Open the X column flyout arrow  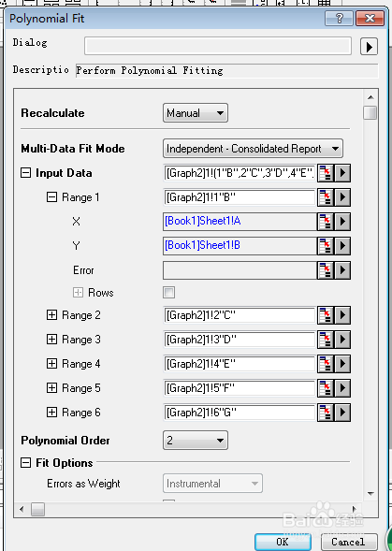coord(342,222)
